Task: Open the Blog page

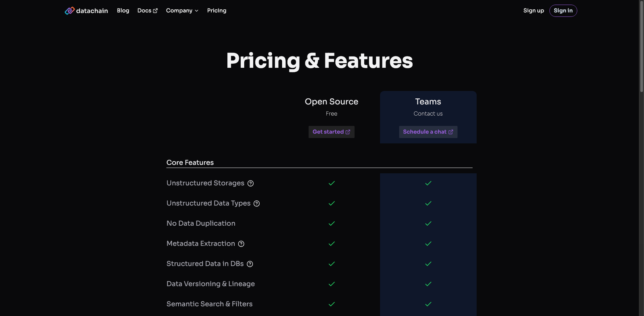Action: (x=123, y=10)
